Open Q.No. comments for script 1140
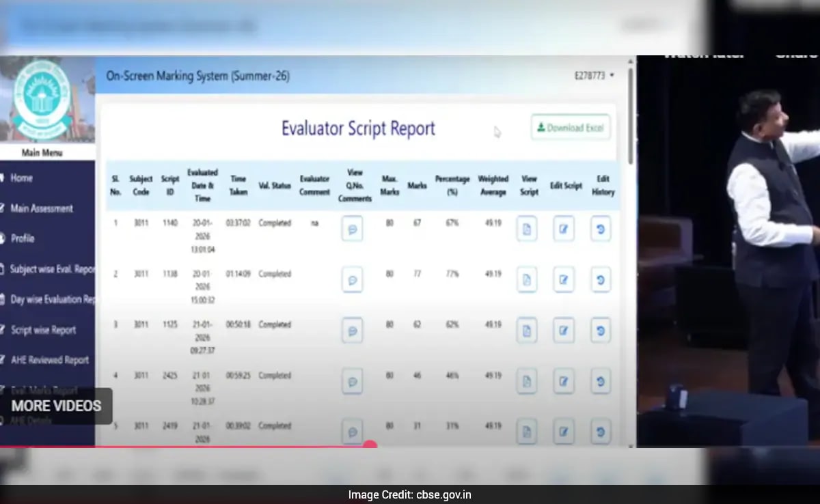The image size is (820, 504). (352, 229)
